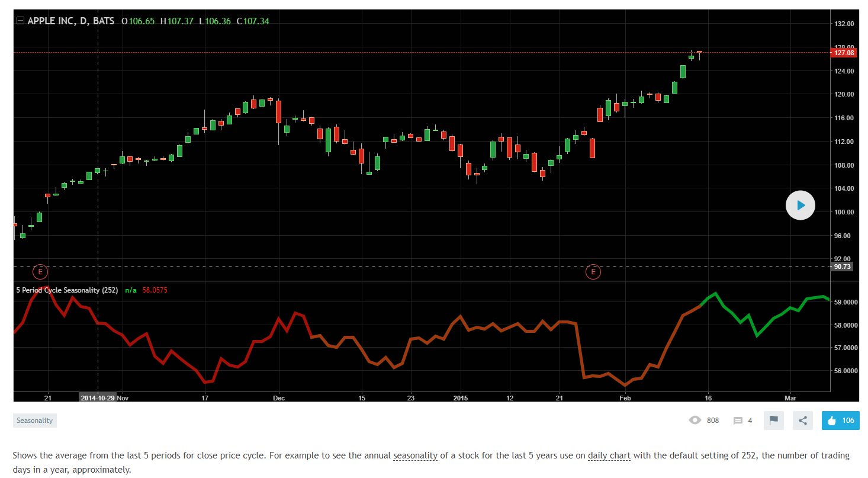Select the red 127.08 price label
The width and height of the screenshot is (868, 478).
click(844, 53)
